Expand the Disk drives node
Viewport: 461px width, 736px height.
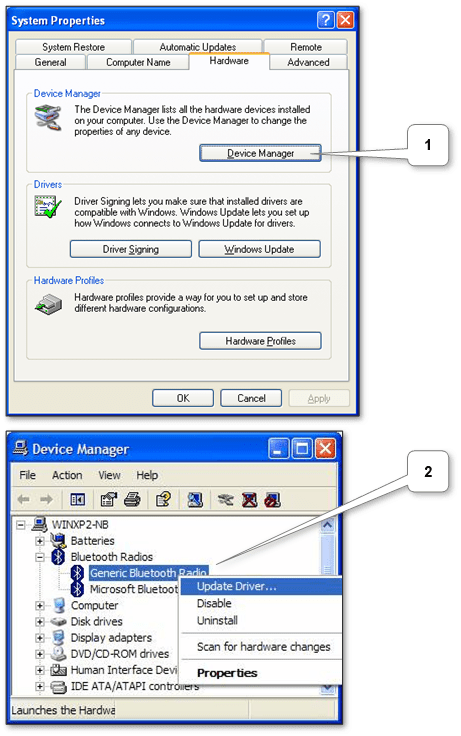(40, 622)
